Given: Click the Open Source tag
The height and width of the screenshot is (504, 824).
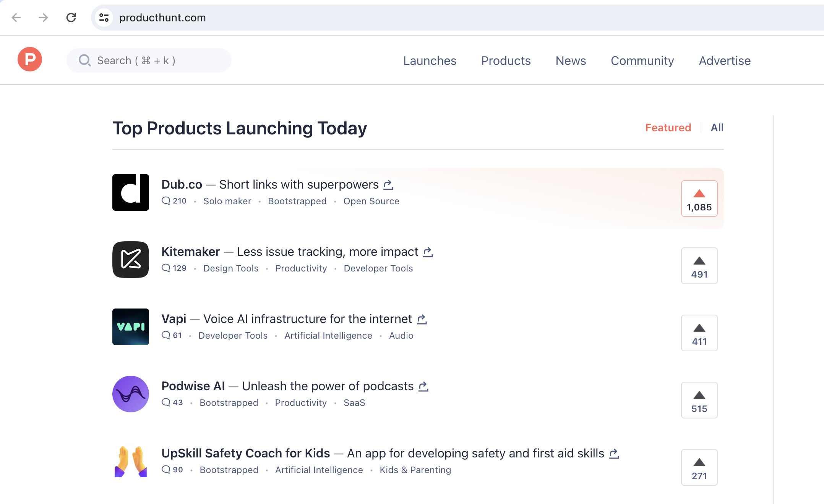Looking at the screenshot, I should click(371, 201).
